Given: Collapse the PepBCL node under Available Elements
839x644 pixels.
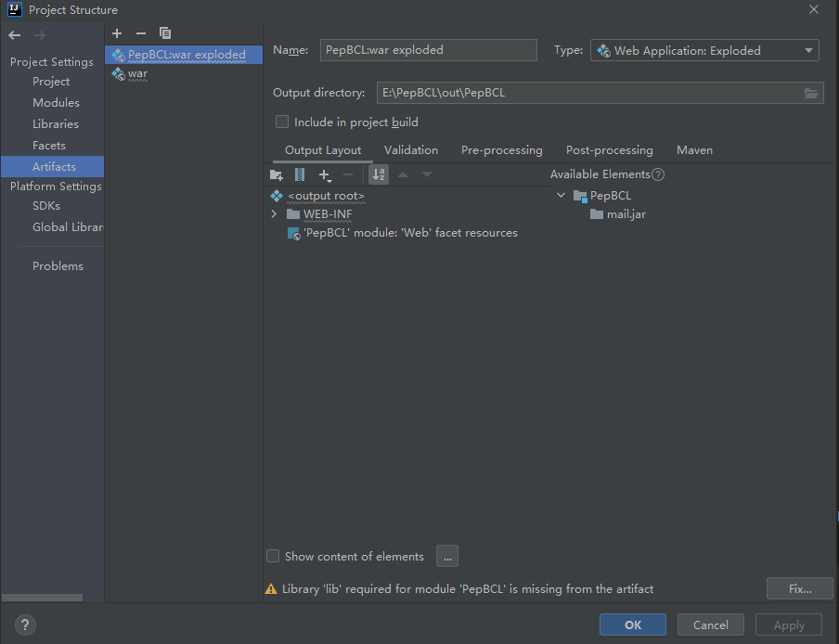Looking at the screenshot, I should [x=561, y=195].
